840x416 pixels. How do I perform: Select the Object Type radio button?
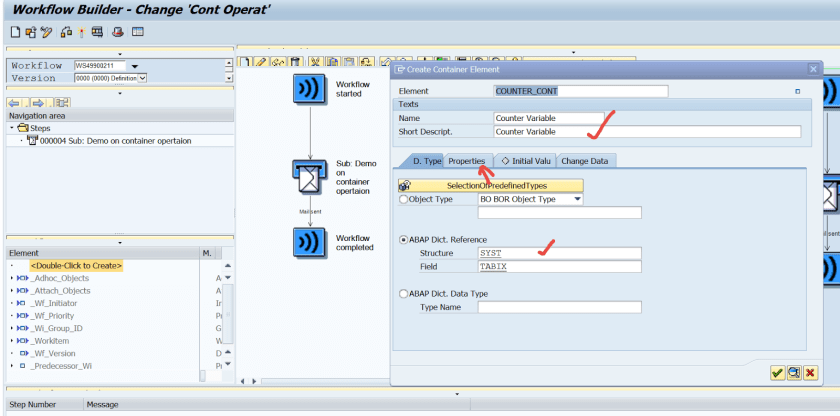click(x=404, y=199)
